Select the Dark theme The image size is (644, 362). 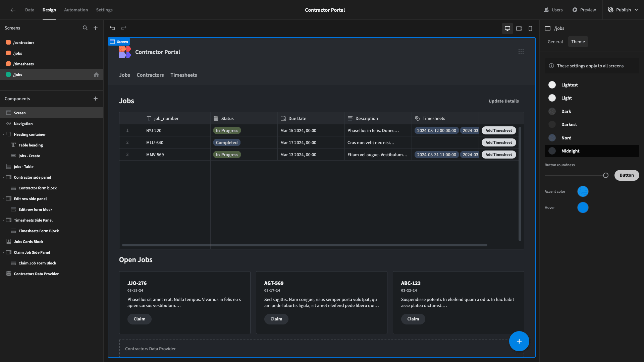click(592, 112)
